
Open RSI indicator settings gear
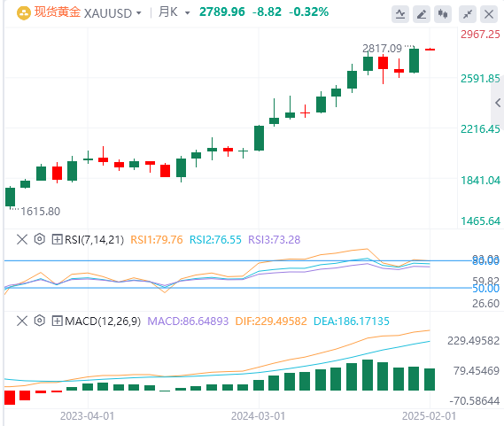tap(40, 239)
